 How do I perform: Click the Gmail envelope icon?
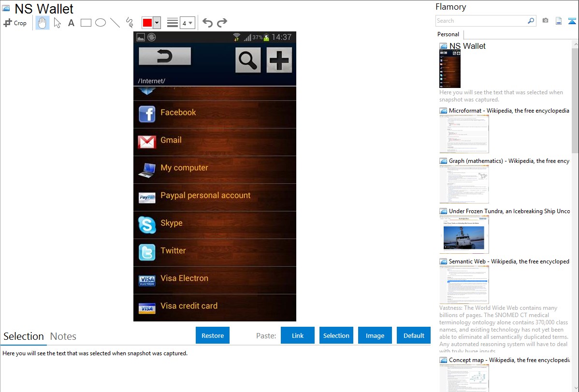click(146, 142)
